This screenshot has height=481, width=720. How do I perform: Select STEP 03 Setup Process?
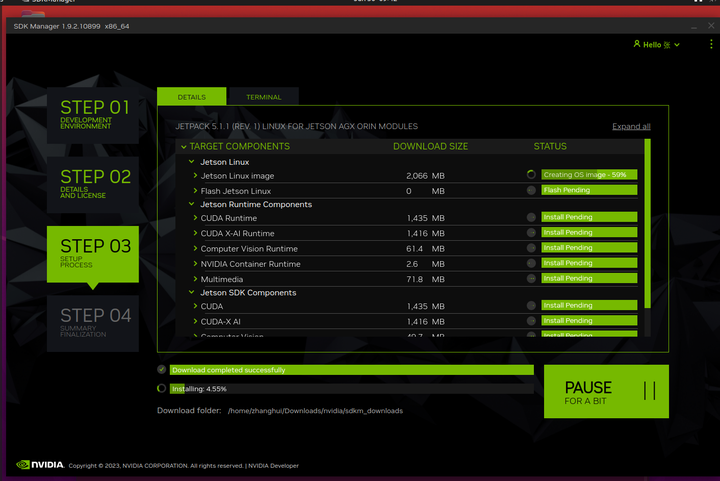(x=93, y=254)
